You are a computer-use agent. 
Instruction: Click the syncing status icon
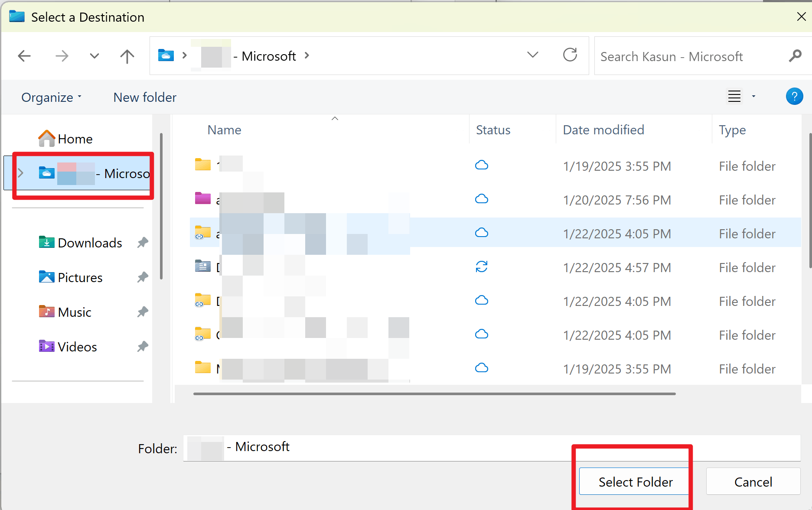[482, 266]
